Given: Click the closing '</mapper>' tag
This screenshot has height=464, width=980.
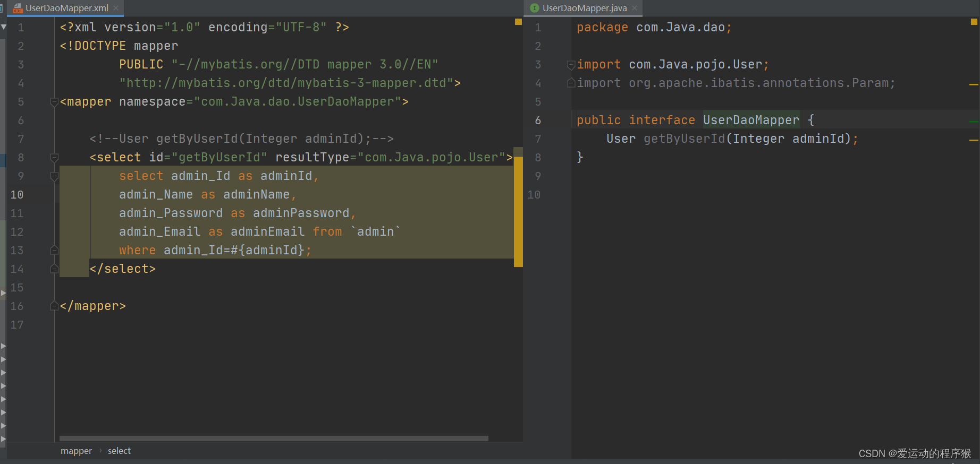Looking at the screenshot, I should pyautogui.click(x=92, y=306).
